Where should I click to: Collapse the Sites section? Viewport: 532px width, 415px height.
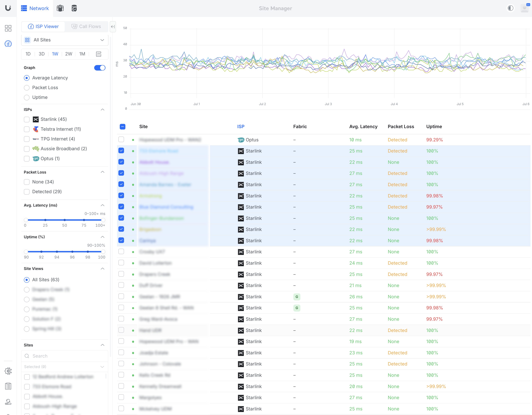click(103, 345)
